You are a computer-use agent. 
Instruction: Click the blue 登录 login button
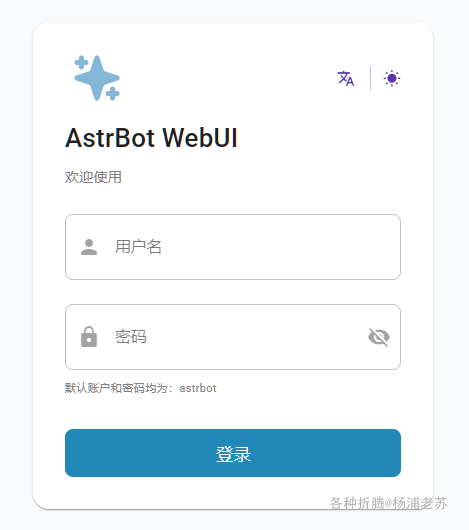pos(233,453)
